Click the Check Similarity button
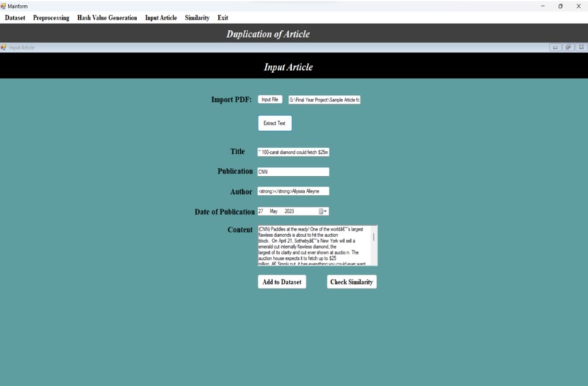This screenshot has width=588, height=386. pyautogui.click(x=352, y=282)
